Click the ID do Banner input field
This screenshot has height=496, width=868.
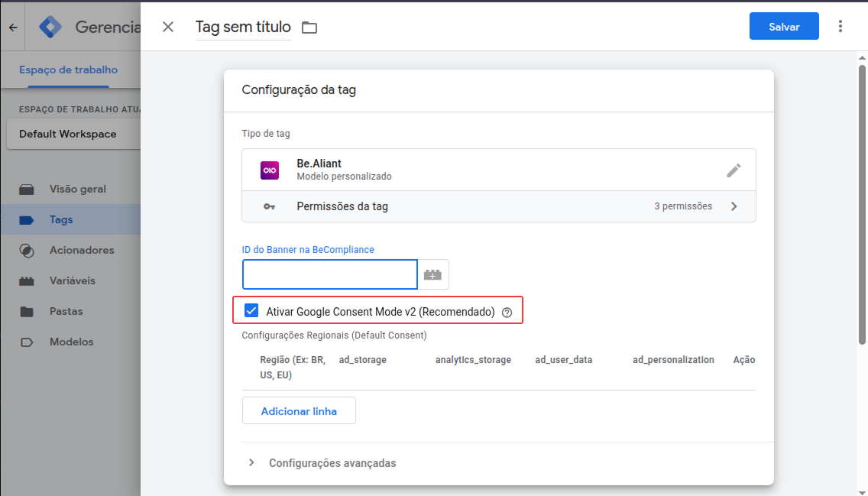[x=330, y=274]
